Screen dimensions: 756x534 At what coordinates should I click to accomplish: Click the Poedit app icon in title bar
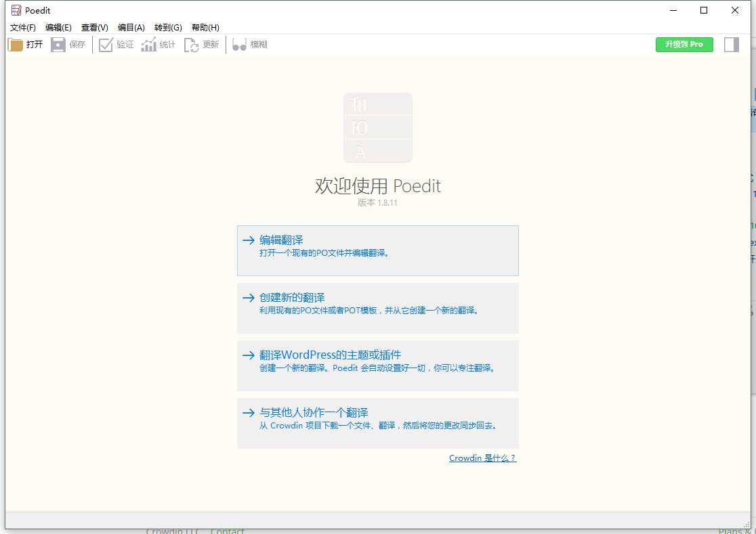pyautogui.click(x=16, y=10)
